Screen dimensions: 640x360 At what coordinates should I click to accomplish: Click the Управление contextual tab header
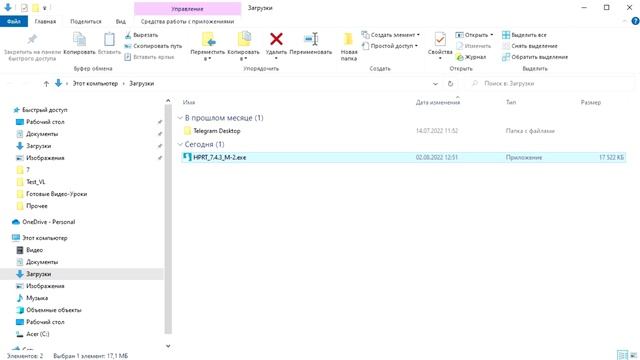pyautogui.click(x=187, y=9)
